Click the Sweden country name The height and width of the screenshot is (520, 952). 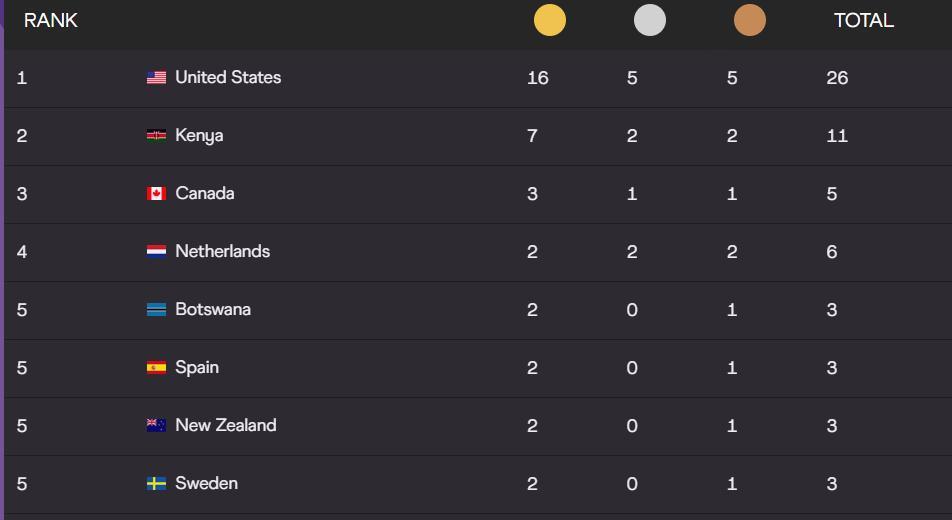pos(206,483)
